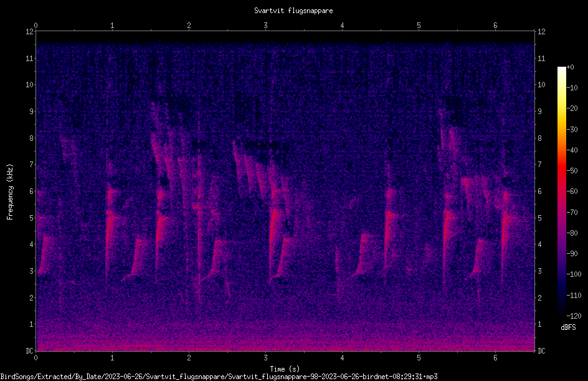This screenshot has width=588, height=381.
Task: Click the right '8' kHz axis label
Action: [539, 138]
